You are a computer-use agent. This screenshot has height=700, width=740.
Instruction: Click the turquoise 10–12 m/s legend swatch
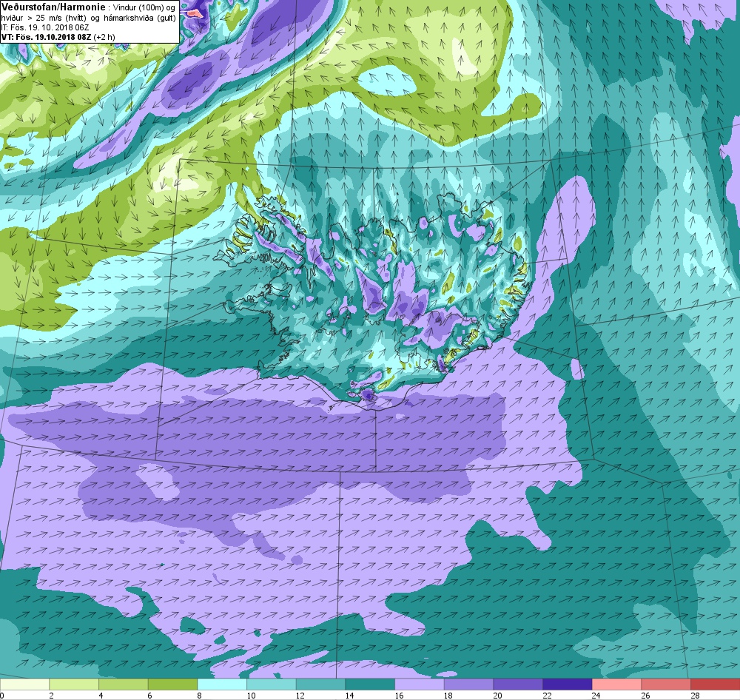tap(272, 684)
